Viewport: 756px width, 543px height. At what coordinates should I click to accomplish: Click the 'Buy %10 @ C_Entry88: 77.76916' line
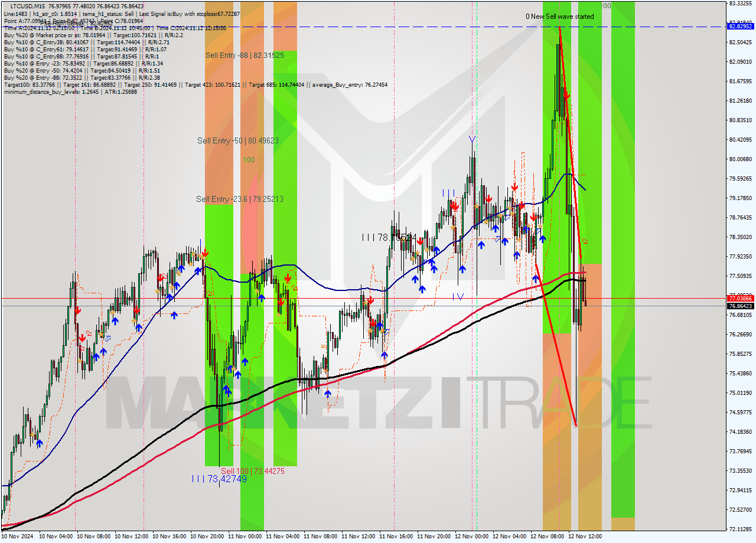tap(81, 56)
